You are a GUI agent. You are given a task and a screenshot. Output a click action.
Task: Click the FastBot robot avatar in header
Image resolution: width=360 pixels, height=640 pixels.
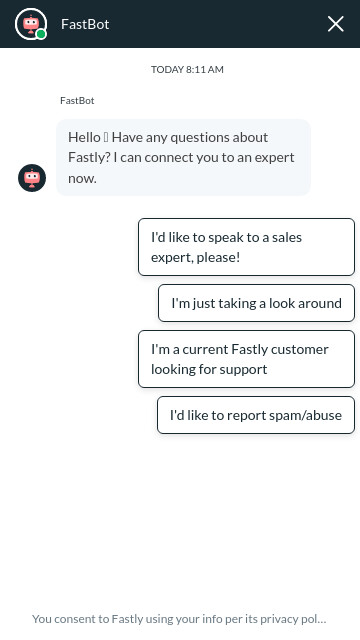(31, 24)
